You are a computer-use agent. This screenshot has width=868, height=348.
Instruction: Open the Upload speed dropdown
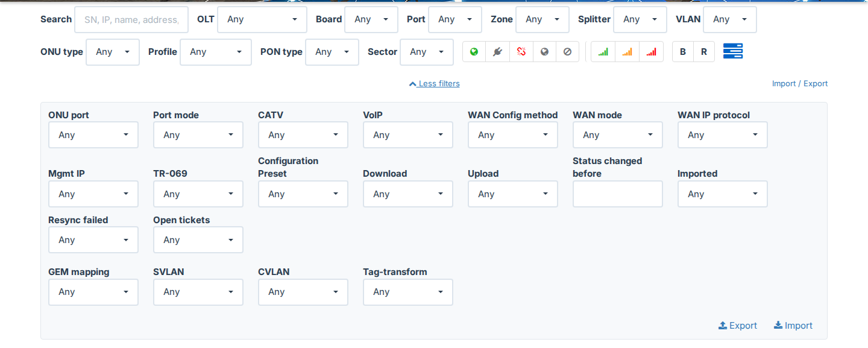click(x=513, y=194)
